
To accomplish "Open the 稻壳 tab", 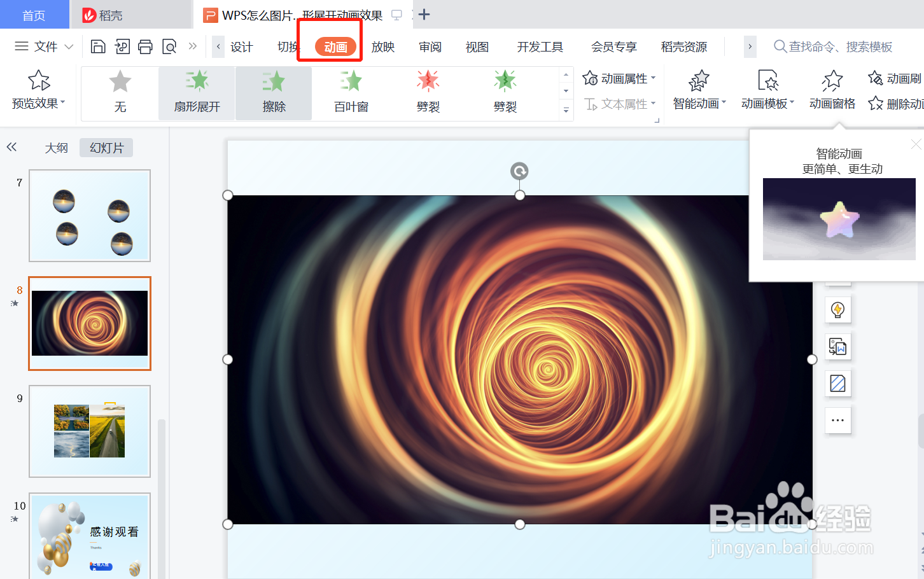I will [x=130, y=15].
